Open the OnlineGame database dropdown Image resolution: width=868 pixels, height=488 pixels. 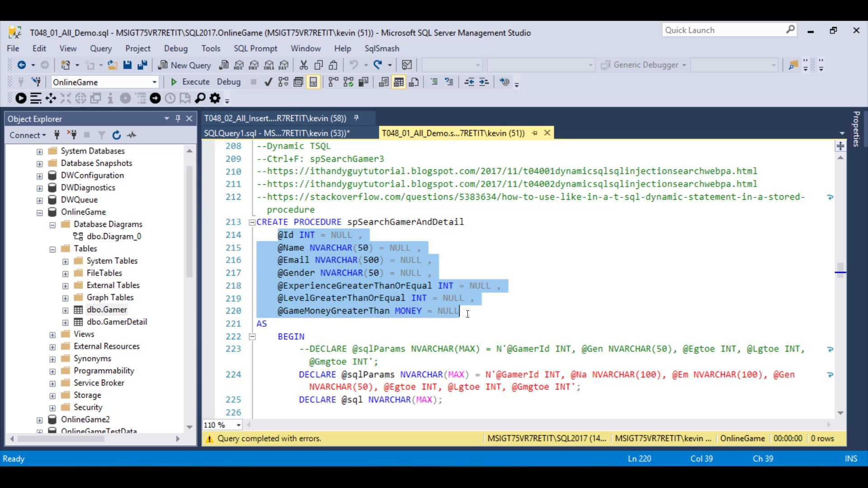pyautogui.click(x=155, y=82)
